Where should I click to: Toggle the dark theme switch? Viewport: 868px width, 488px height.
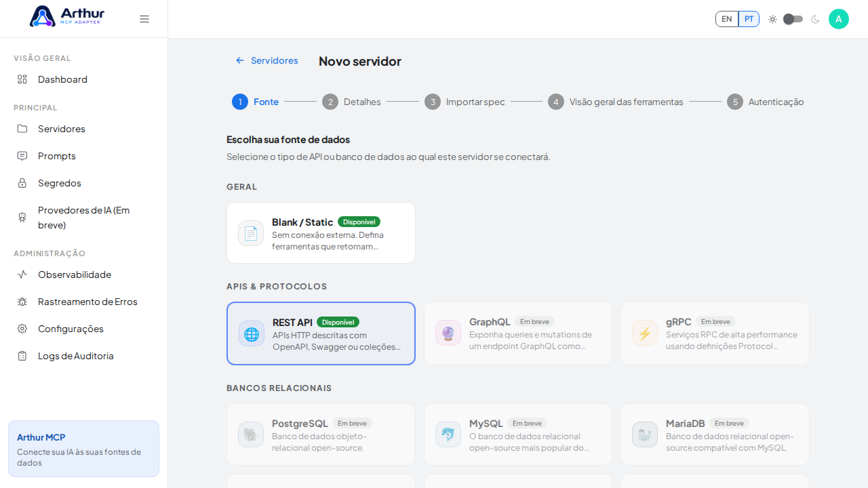tap(793, 19)
